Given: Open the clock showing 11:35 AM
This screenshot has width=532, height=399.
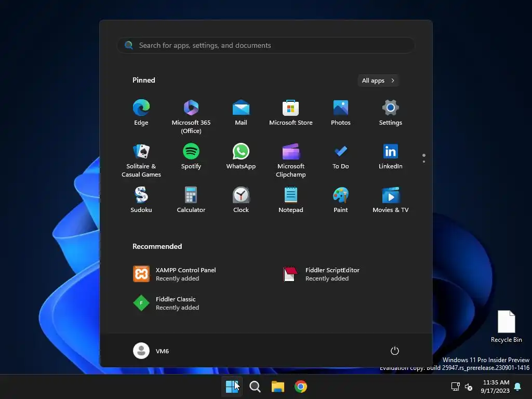Looking at the screenshot, I should pyautogui.click(x=495, y=387).
